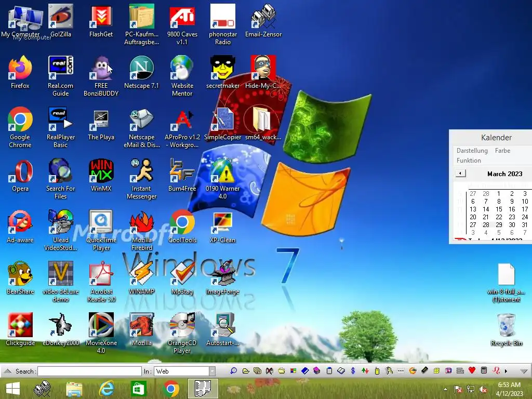The image size is (532, 399).
Task: Open the FlashGet desktop icon
Action: coord(101,21)
